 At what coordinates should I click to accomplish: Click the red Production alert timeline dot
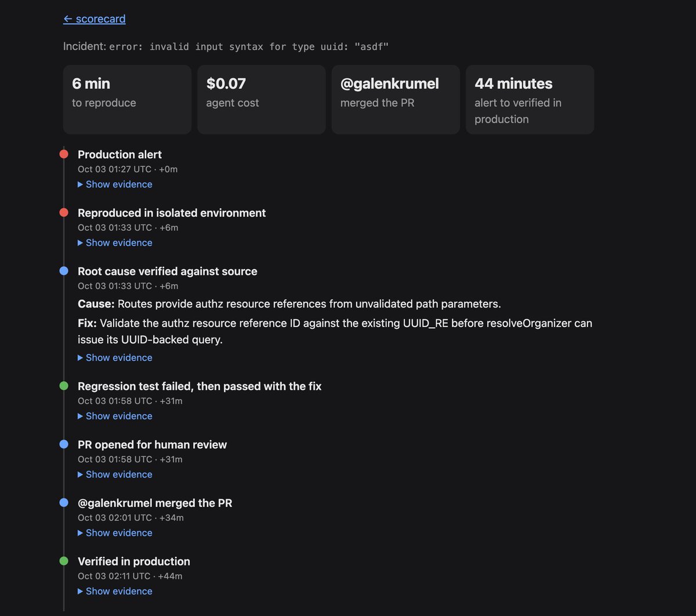tap(64, 154)
